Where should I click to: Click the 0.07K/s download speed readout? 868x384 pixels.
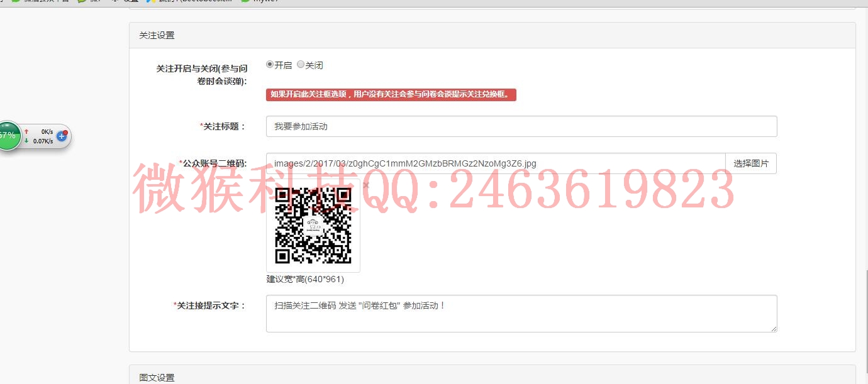pos(43,141)
